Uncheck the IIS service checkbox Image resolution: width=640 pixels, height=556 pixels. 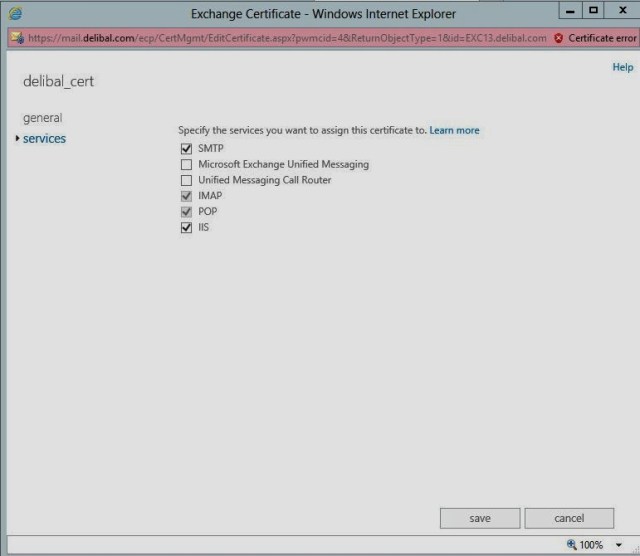(186, 228)
